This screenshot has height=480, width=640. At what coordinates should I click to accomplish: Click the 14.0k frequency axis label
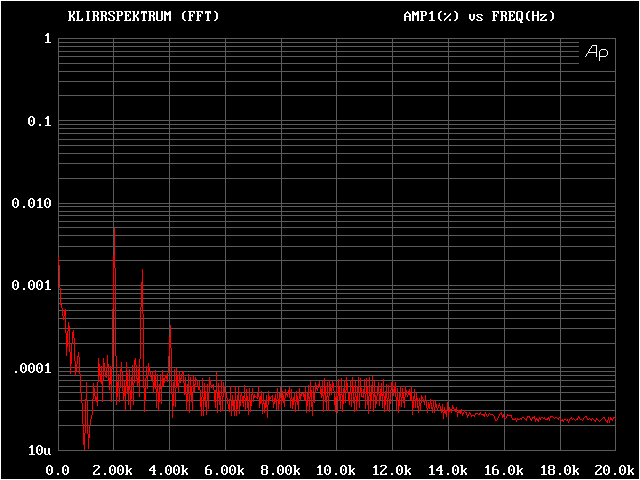pos(448,469)
